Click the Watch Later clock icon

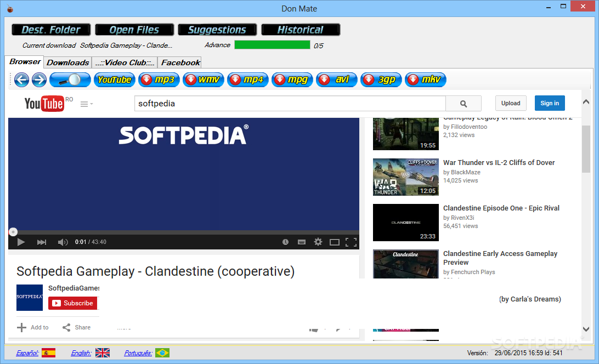285,242
